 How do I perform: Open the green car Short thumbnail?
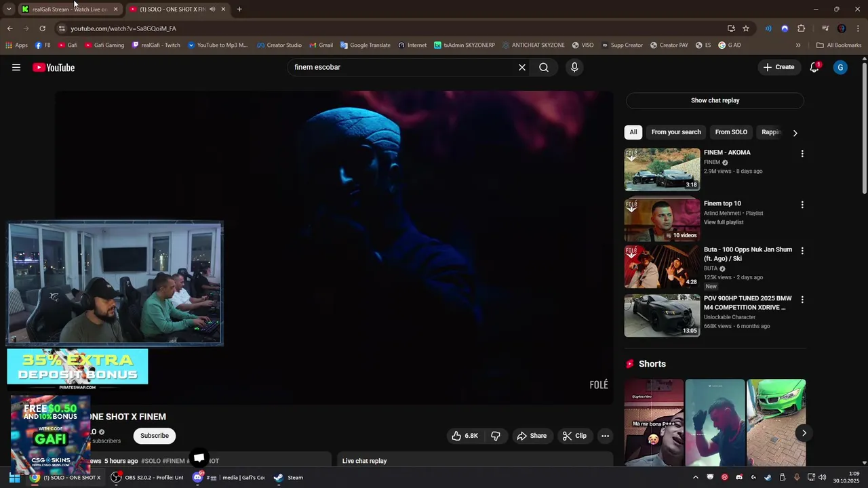point(776,423)
